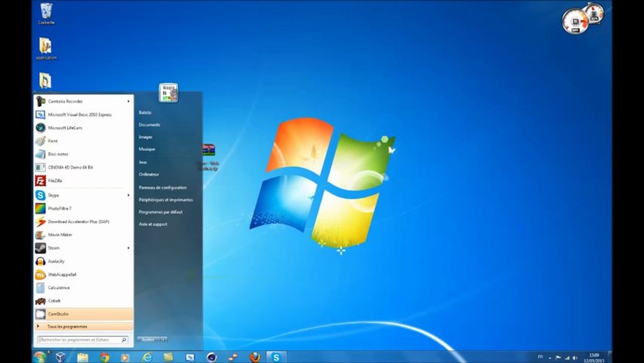The image size is (644, 363).
Task: Click the VirtualBox taskbar icon
Action: pos(61,357)
